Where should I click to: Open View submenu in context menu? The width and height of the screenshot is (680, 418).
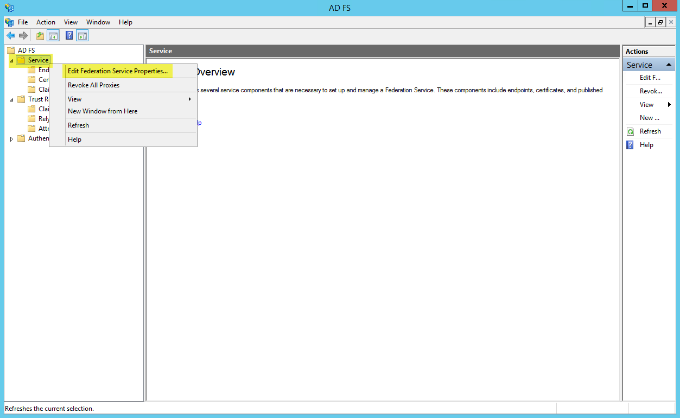[x=75, y=99]
